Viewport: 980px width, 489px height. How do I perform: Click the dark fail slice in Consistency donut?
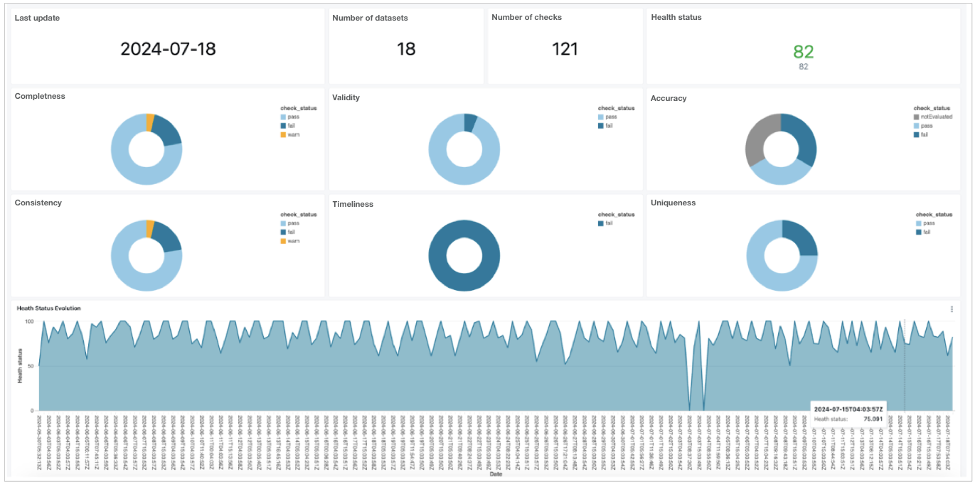[169, 237]
